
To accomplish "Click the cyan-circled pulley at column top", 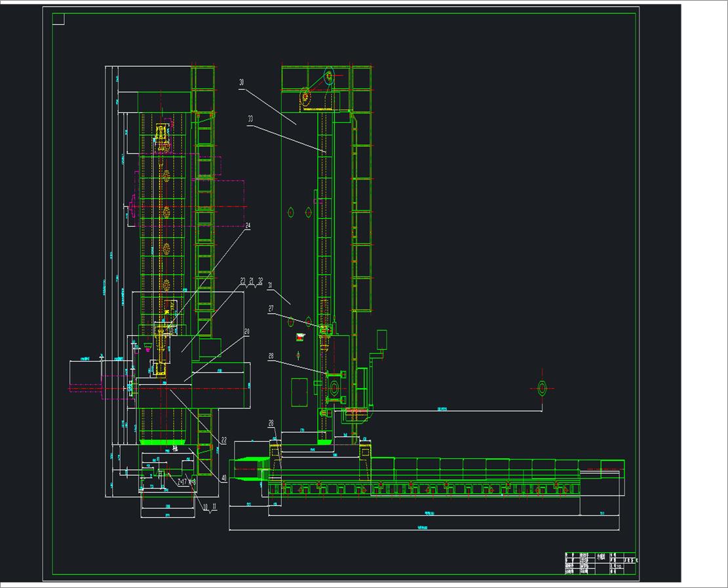I will 328,76.
